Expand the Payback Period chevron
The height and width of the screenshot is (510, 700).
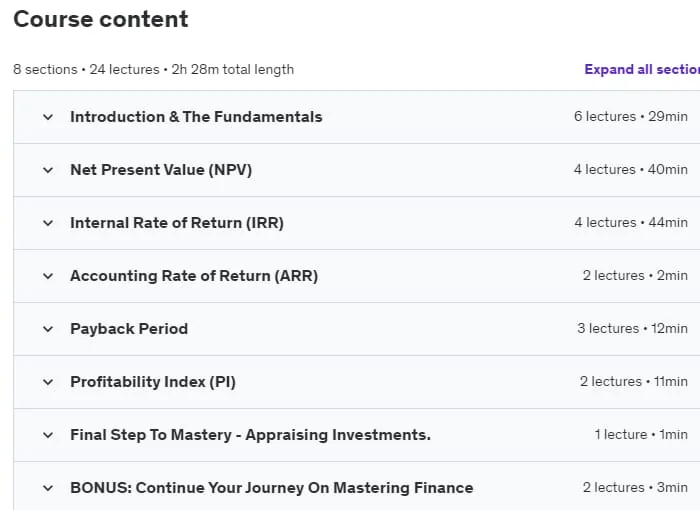point(48,329)
